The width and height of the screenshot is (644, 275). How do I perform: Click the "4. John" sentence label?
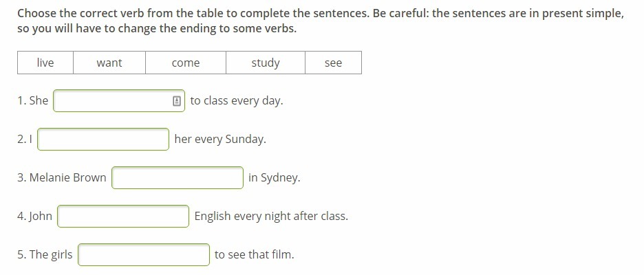tap(35, 217)
